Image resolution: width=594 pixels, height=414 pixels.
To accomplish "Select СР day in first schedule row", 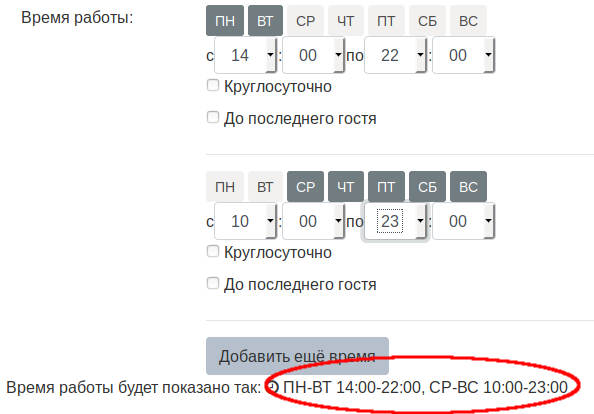I will [x=305, y=21].
